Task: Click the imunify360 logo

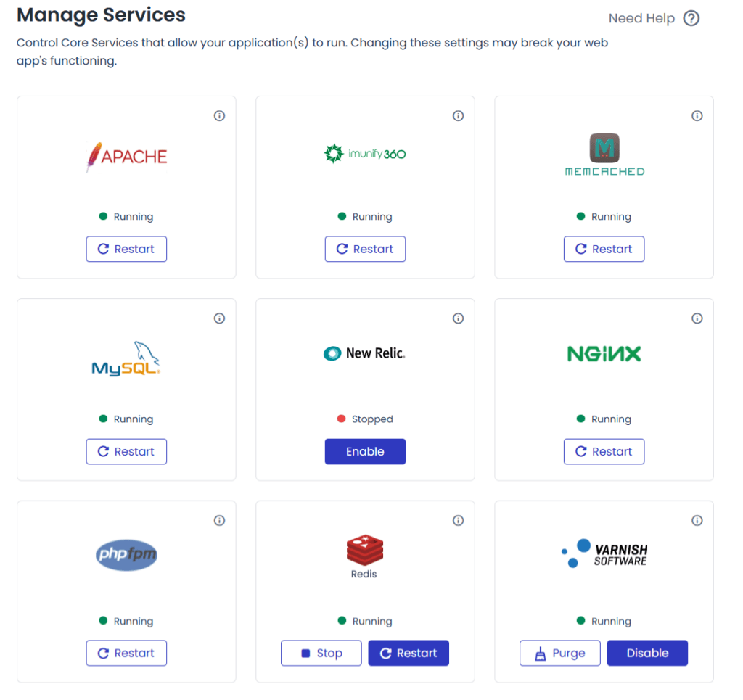Action: coord(365,154)
